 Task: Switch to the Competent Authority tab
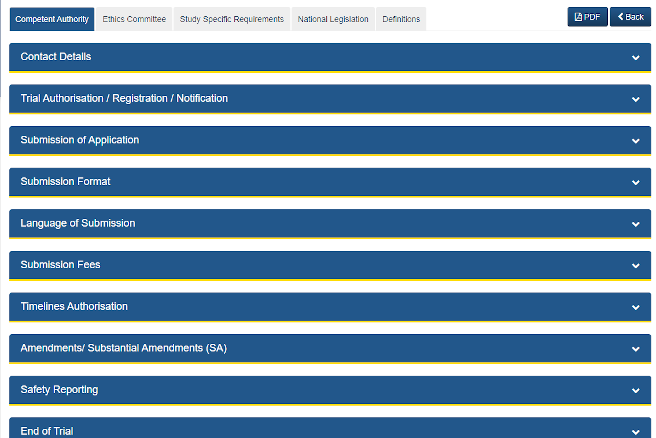[x=52, y=19]
